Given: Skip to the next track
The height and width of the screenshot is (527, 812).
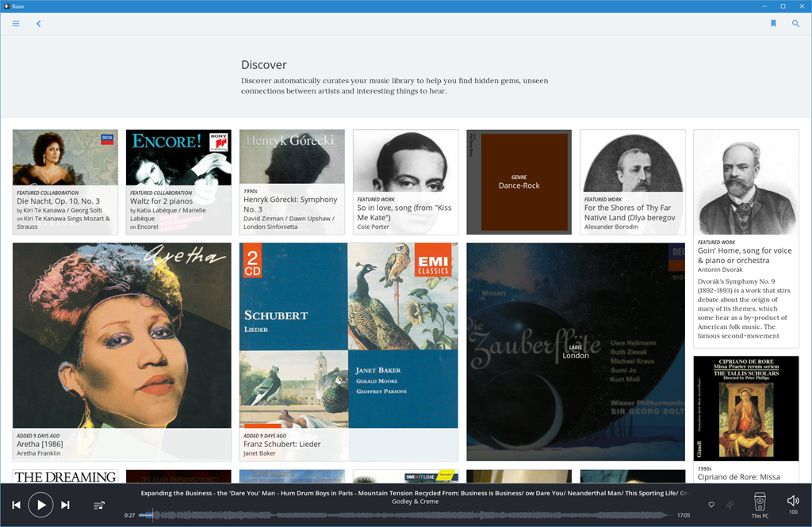Looking at the screenshot, I should [65, 505].
